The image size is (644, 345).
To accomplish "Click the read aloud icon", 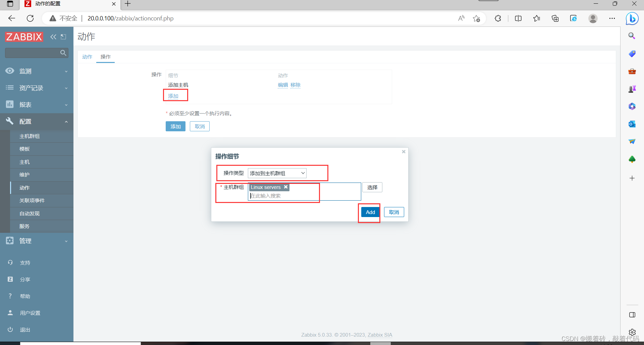I will pos(462,18).
